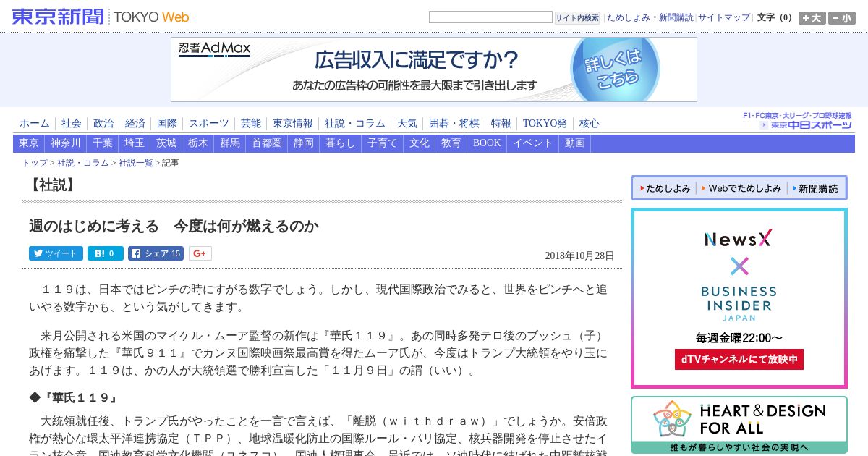Decrease font size with the －小 button
Image resolution: width=868 pixels, height=456 pixels.
click(x=841, y=18)
